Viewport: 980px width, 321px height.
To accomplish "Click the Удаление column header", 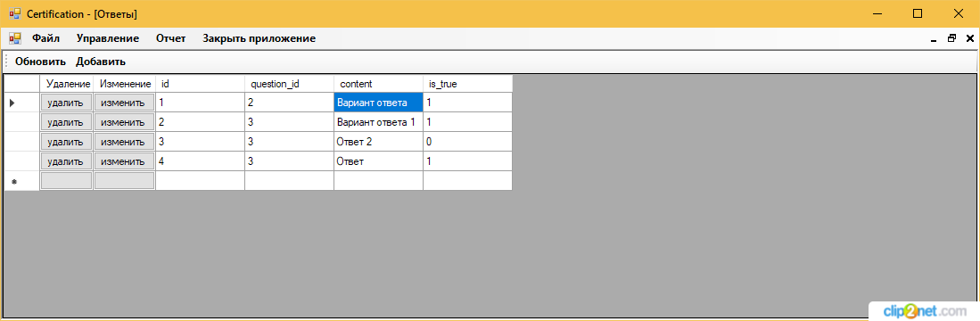I will 66,84.
